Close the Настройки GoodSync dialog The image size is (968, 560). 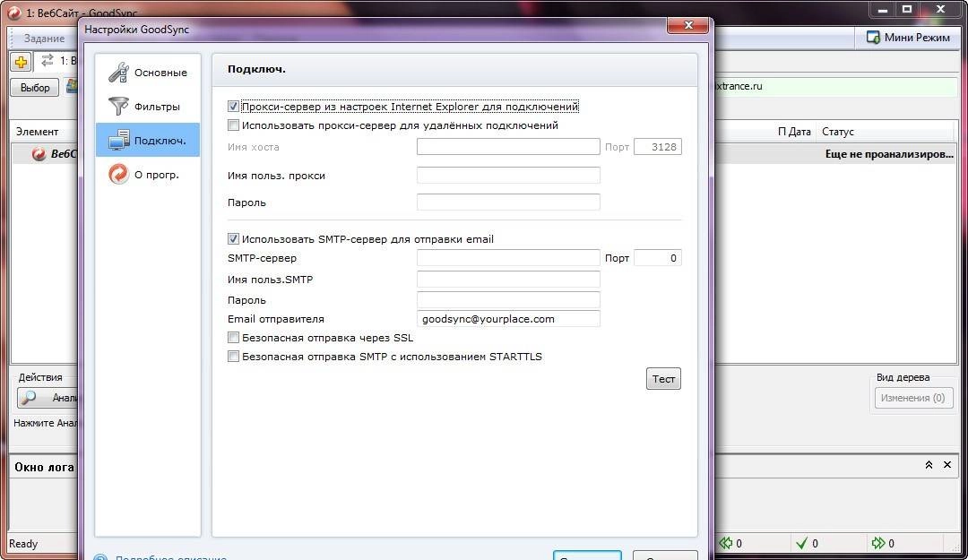coord(687,25)
